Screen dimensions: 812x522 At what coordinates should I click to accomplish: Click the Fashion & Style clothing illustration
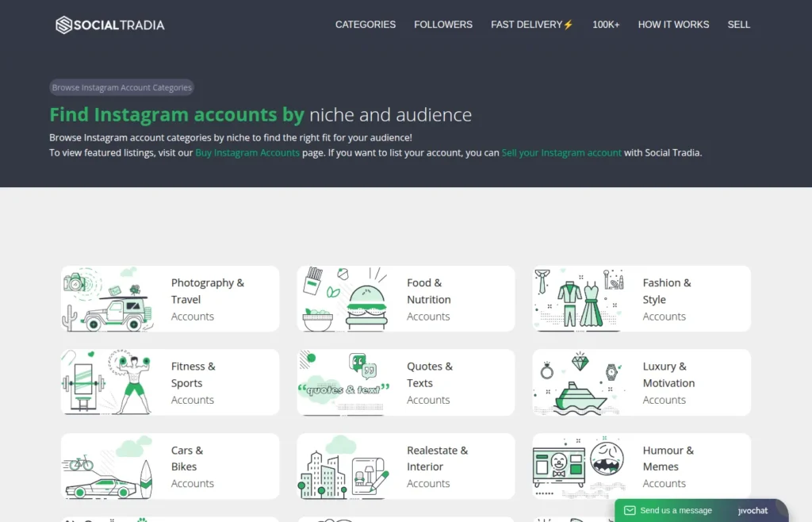pyautogui.click(x=580, y=299)
